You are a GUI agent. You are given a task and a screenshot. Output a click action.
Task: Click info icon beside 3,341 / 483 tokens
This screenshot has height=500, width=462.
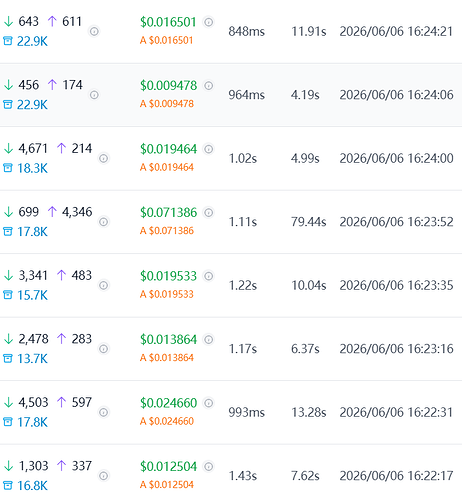coord(104,285)
